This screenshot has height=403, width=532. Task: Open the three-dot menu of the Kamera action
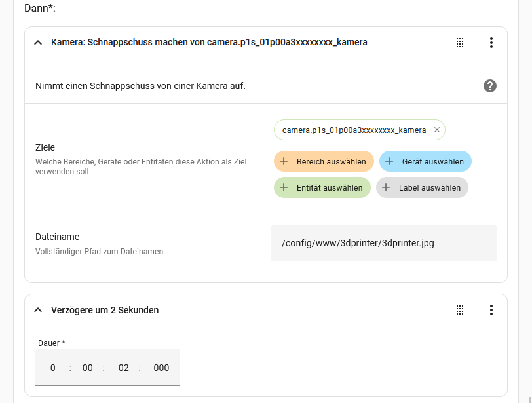(x=491, y=43)
